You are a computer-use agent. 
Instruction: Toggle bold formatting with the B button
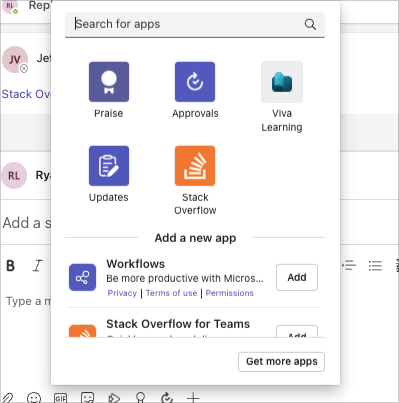(11, 266)
